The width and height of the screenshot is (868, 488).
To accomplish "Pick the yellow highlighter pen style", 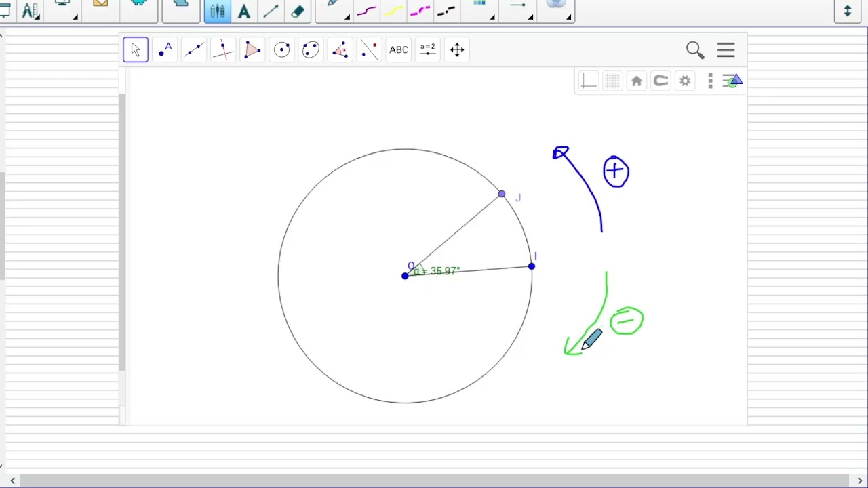I will 394,11.
